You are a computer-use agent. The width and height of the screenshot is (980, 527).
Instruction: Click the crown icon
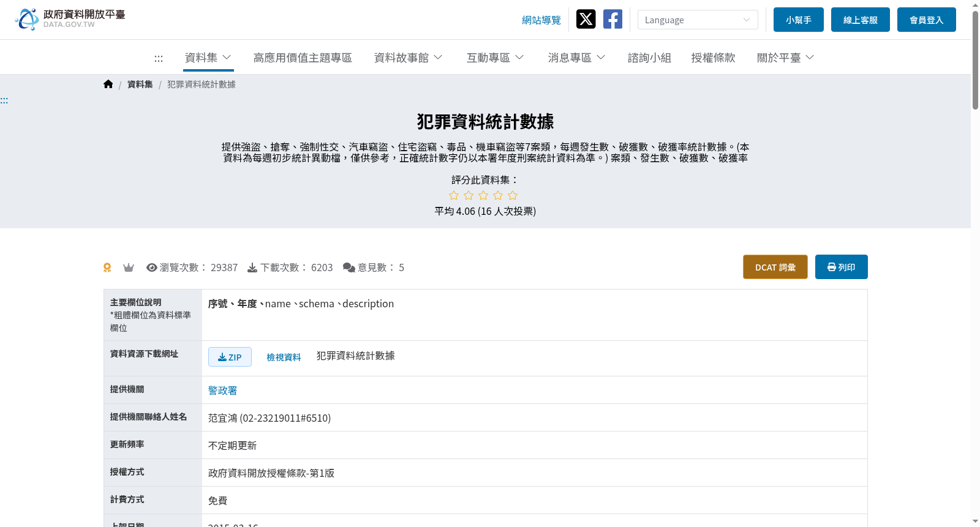click(x=129, y=267)
